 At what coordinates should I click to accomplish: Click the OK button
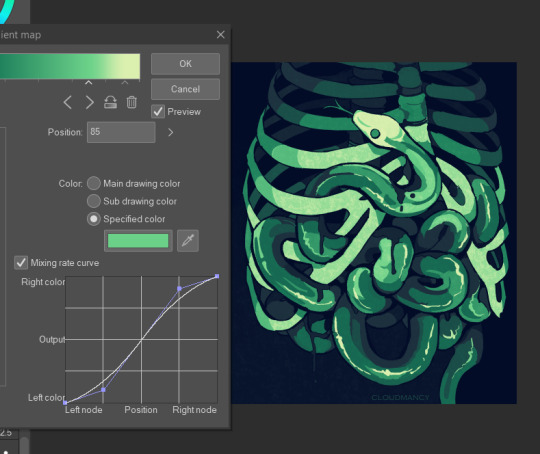185,64
